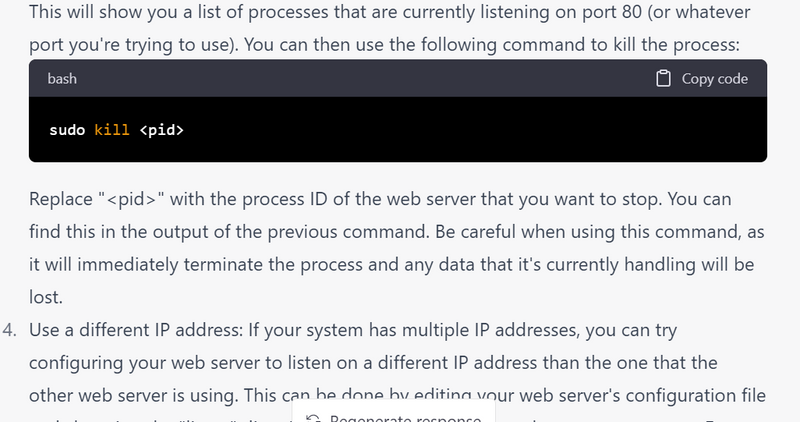
Task: Click the clipboard icon in code header
Action: click(x=663, y=79)
